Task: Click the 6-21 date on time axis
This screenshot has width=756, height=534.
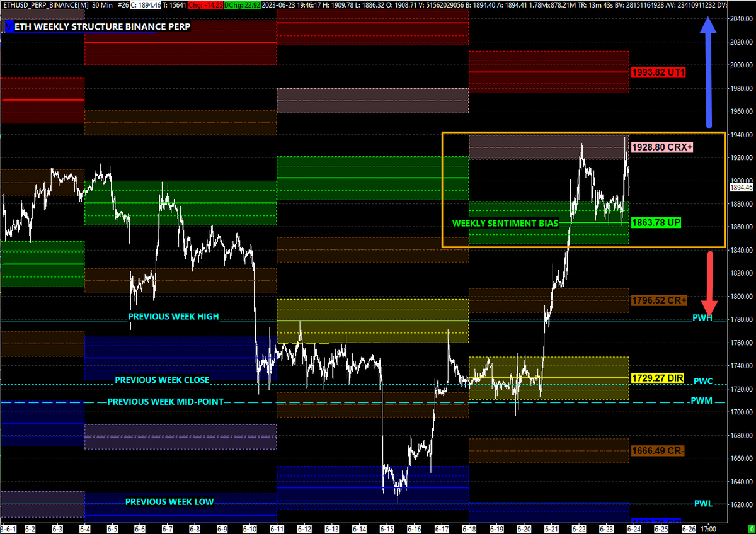Action: point(551,530)
